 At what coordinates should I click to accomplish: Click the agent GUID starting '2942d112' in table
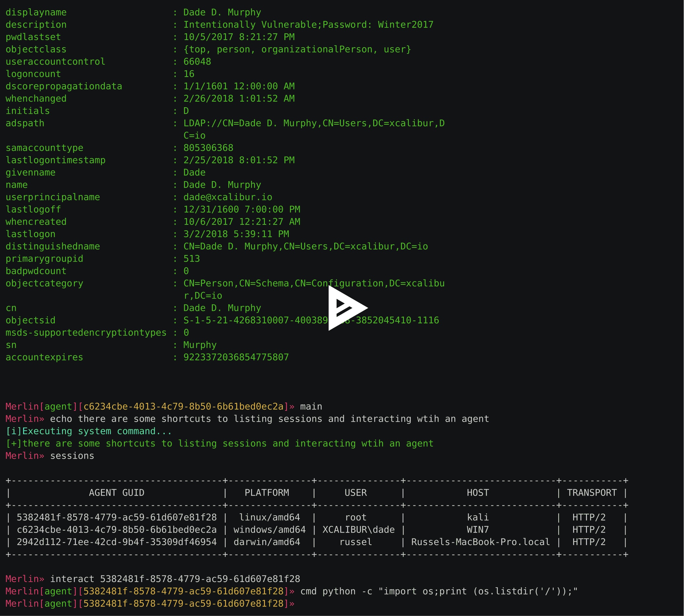(116, 542)
